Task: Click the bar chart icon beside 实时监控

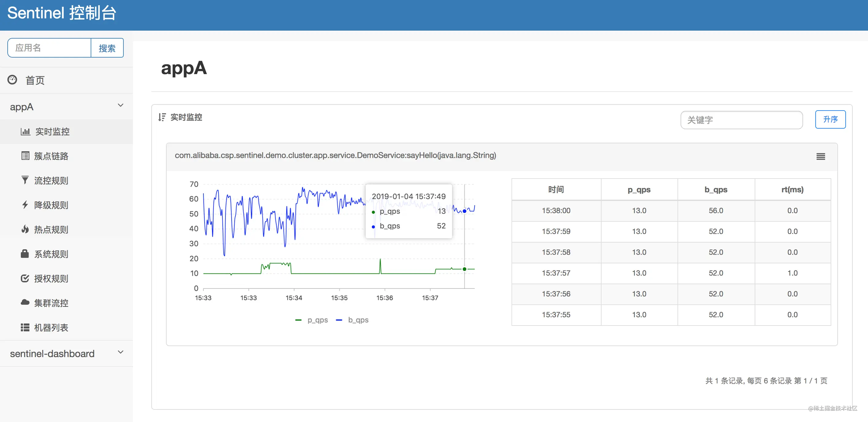Action: point(25,131)
